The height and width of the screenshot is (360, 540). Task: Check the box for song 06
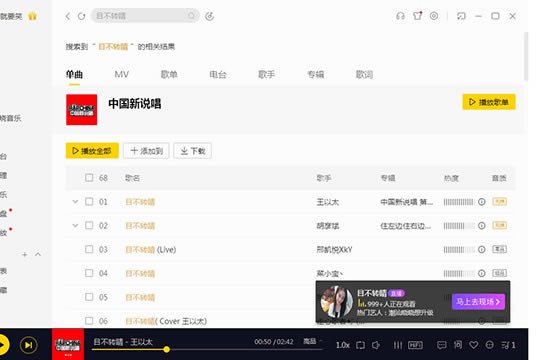(89, 320)
